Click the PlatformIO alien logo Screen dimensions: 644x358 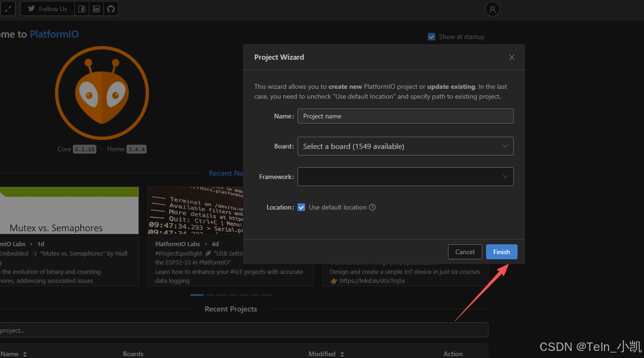[x=102, y=93]
